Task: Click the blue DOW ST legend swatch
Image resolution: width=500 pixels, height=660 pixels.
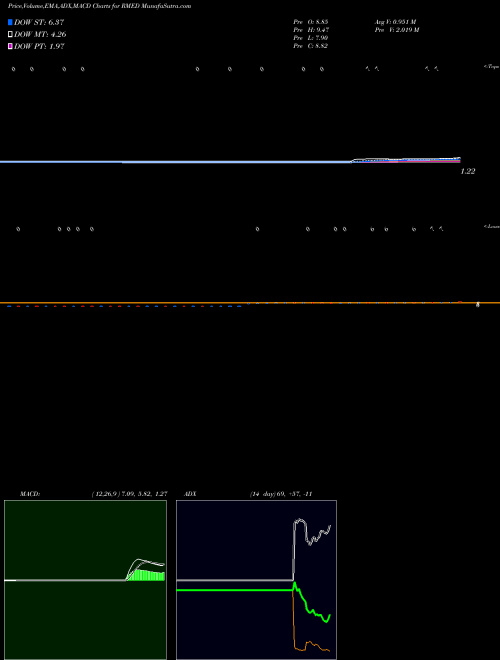Action: (x=10, y=22)
